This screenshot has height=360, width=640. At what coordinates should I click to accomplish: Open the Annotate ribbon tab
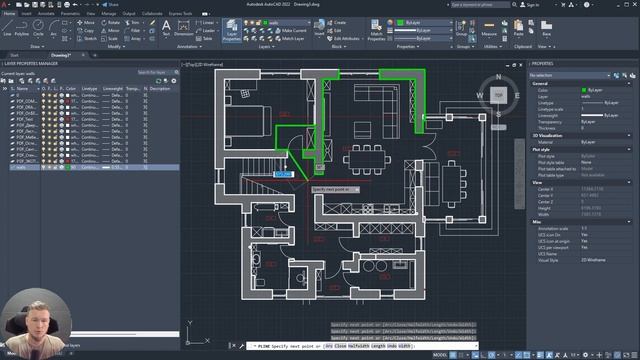click(x=46, y=13)
